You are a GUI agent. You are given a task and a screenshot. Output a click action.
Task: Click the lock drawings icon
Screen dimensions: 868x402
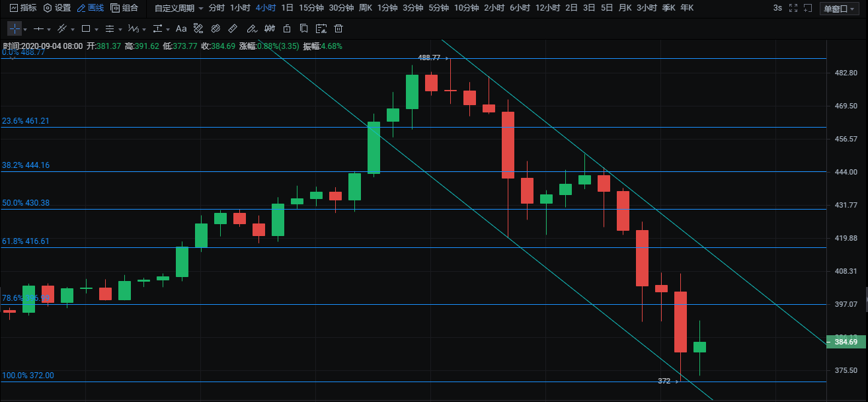(286, 29)
